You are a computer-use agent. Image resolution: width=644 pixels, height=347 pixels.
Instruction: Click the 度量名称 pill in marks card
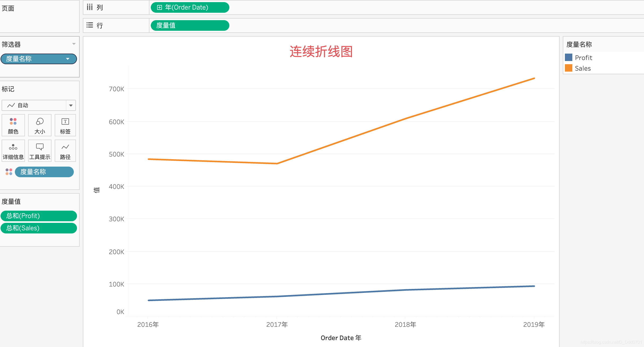pos(44,172)
